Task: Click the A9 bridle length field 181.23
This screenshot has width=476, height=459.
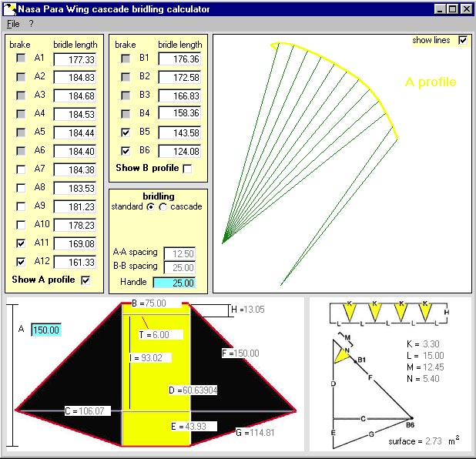Action: point(75,206)
